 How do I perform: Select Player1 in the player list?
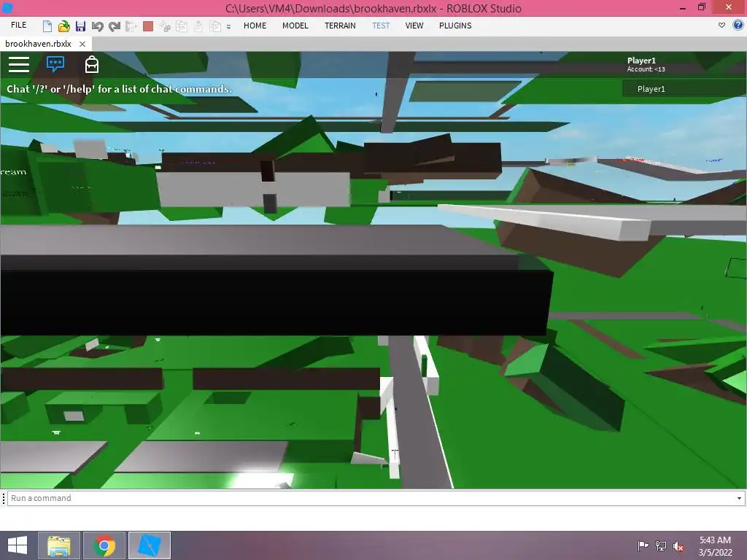684,88
